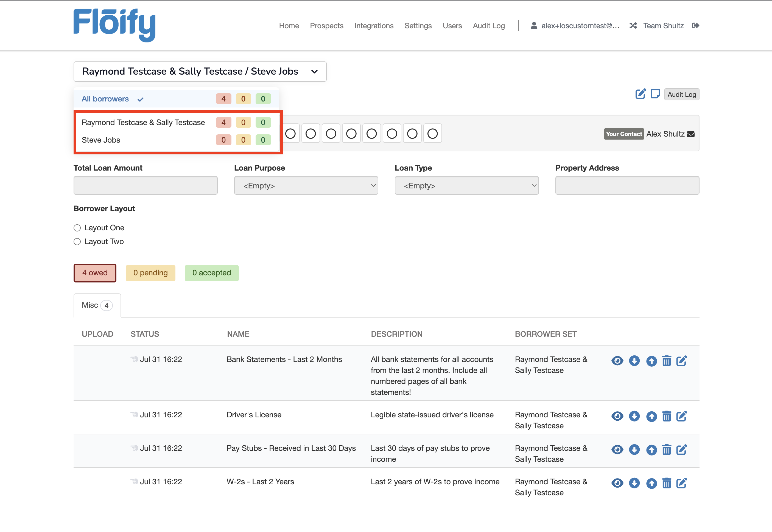Filter by the 0 pending badge
Image resolution: width=772 pixels, height=532 pixels.
(x=150, y=273)
